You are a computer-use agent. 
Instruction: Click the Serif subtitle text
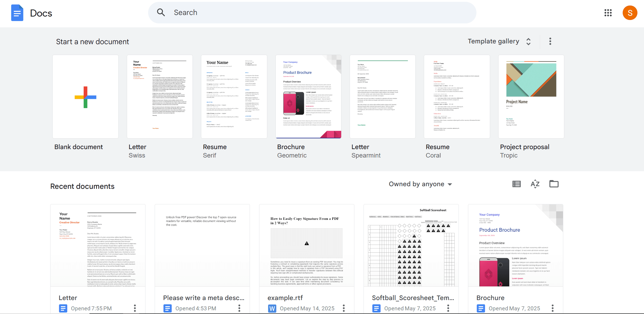(x=209, y=155)
